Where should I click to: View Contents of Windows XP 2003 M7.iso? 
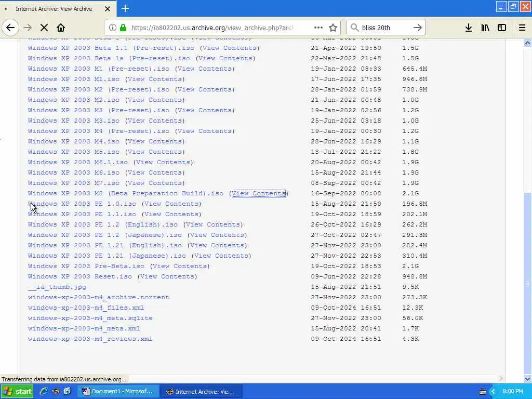click(155, 183)
